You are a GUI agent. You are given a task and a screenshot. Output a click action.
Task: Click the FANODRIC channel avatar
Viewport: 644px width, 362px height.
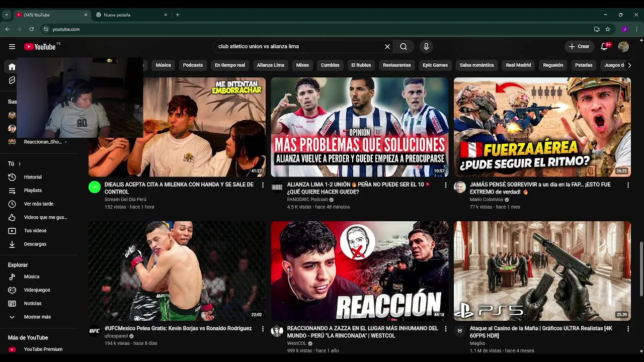pos(277,188)
